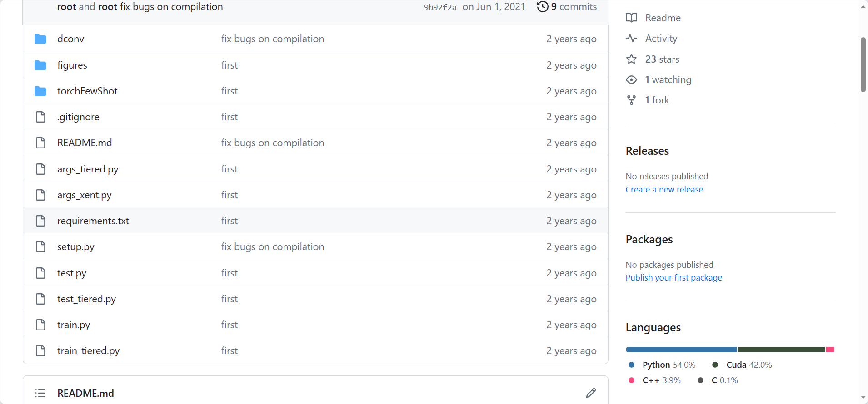This screenshot has height=404, width=868.
Task: Open figures row 'first' commit message
Action: tap(229, 65)
